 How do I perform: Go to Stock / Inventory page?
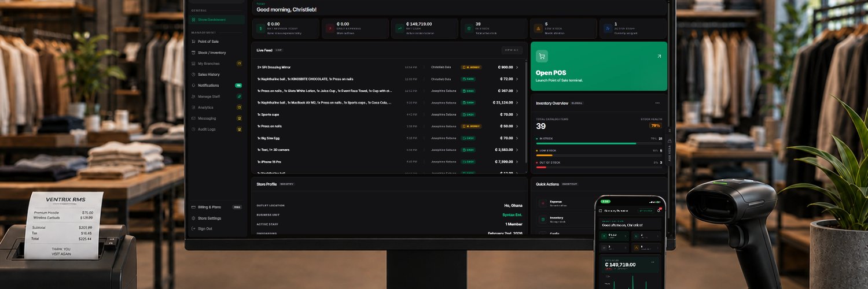(x=216, y=53)
